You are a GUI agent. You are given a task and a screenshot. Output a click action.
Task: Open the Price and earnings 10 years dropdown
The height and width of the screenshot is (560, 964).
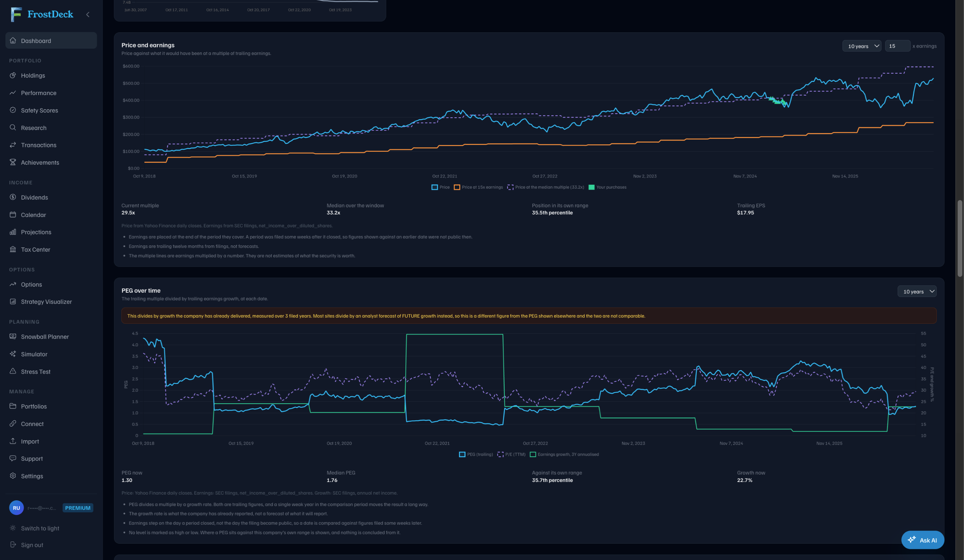(x=862, y=46)
